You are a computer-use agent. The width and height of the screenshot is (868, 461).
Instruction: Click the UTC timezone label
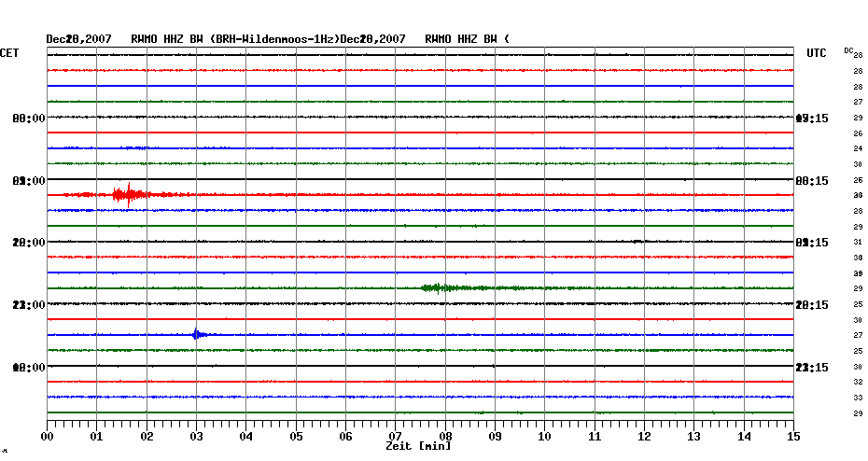[816, 53]
